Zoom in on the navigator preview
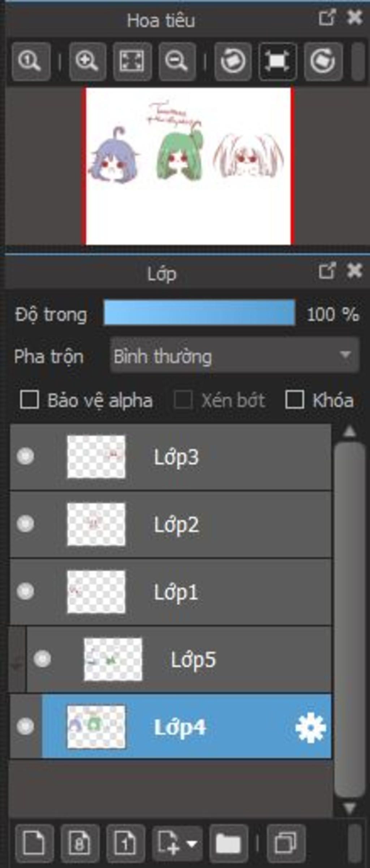 tap(87, 61)
